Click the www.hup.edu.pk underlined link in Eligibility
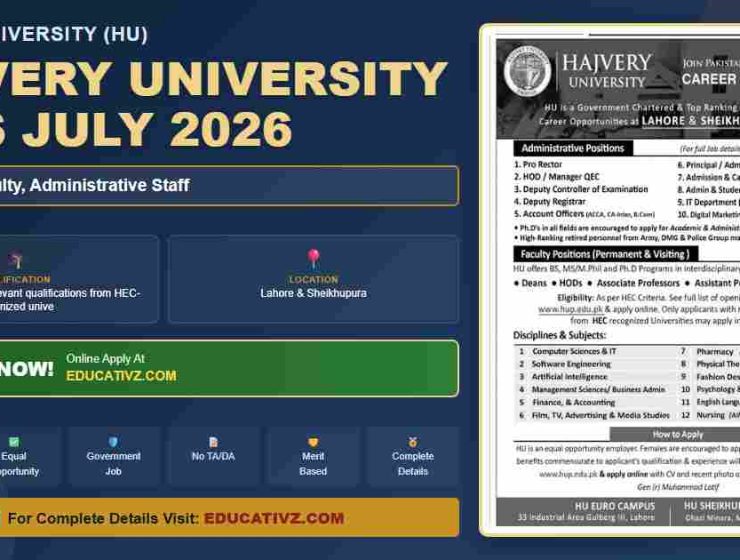The height and width of the screenshot is (560, 740). tap(571, 309)
